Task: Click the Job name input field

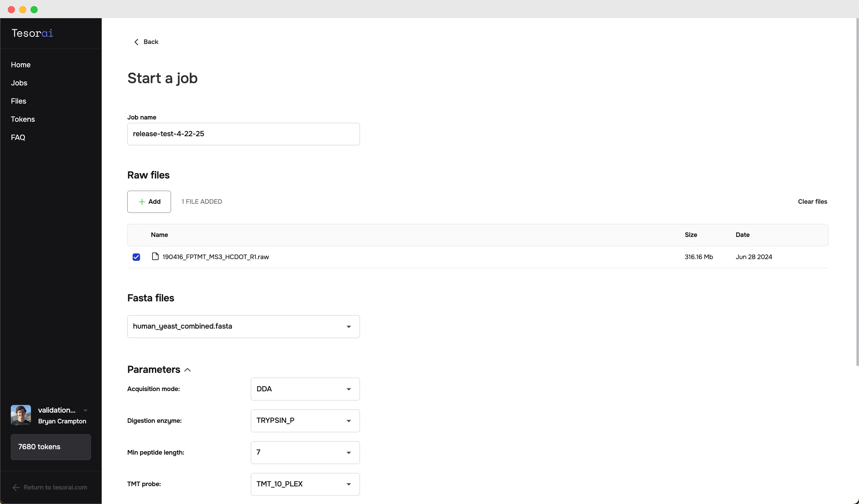Action: tap(243, 134)
